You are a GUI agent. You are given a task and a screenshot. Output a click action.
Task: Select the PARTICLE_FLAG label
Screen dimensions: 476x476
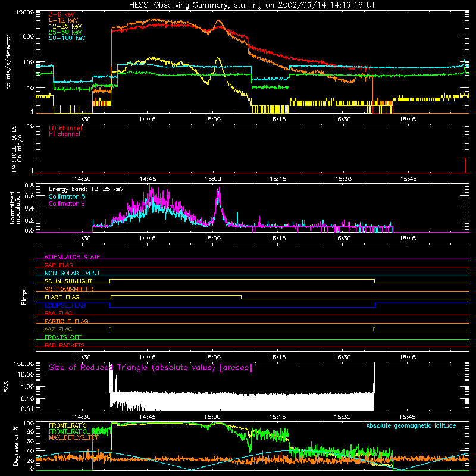click(67, 321)
